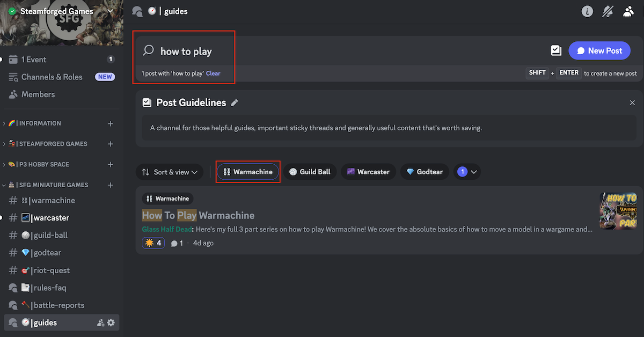Click the New Post button
The height and width of the screenshot is (337, 644).
(599, 50)
